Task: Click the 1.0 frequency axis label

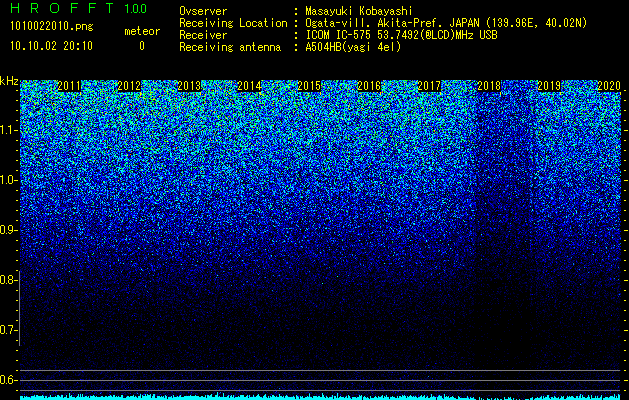Action: (8, 180)
